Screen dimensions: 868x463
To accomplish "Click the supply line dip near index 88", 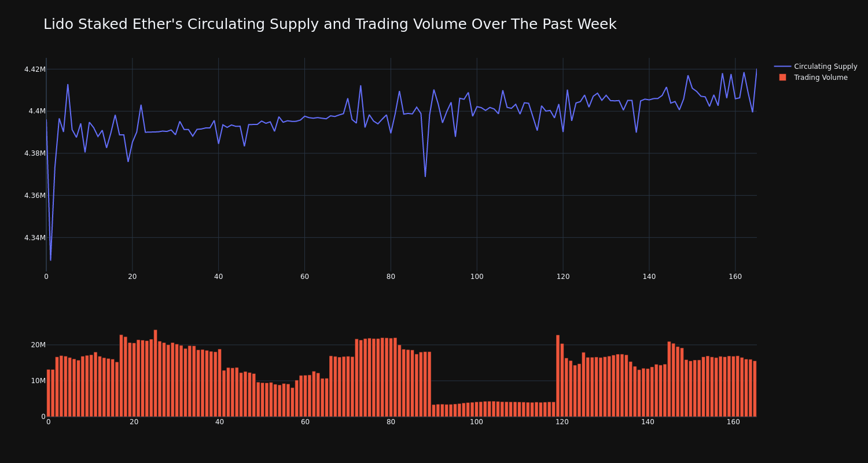I will coord(425,176).
